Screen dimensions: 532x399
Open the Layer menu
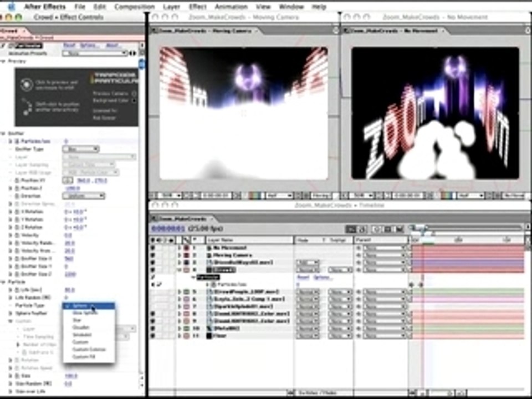tap(171, 7)
